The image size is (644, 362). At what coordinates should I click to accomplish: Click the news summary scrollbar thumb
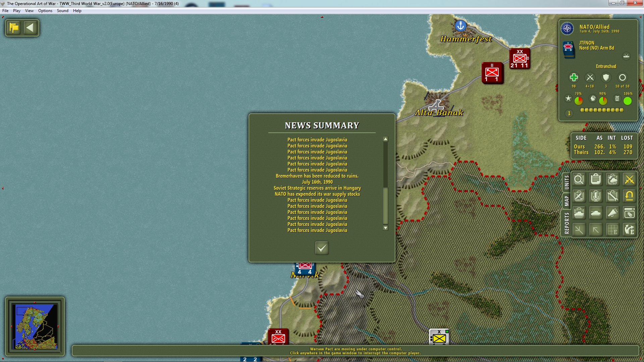coord(385,205)
